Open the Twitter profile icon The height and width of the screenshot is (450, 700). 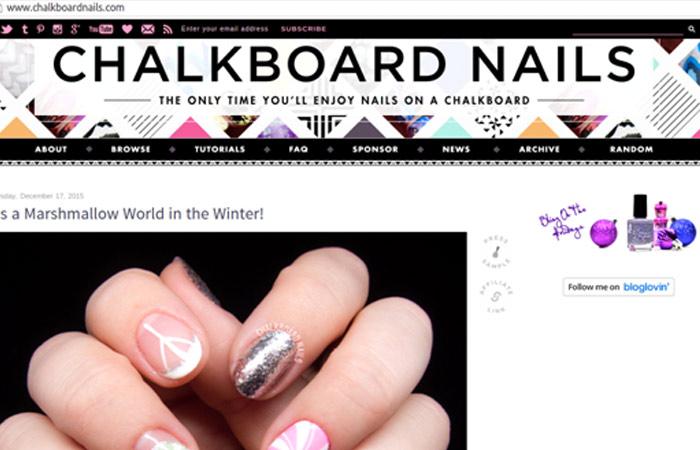(6, 29)
